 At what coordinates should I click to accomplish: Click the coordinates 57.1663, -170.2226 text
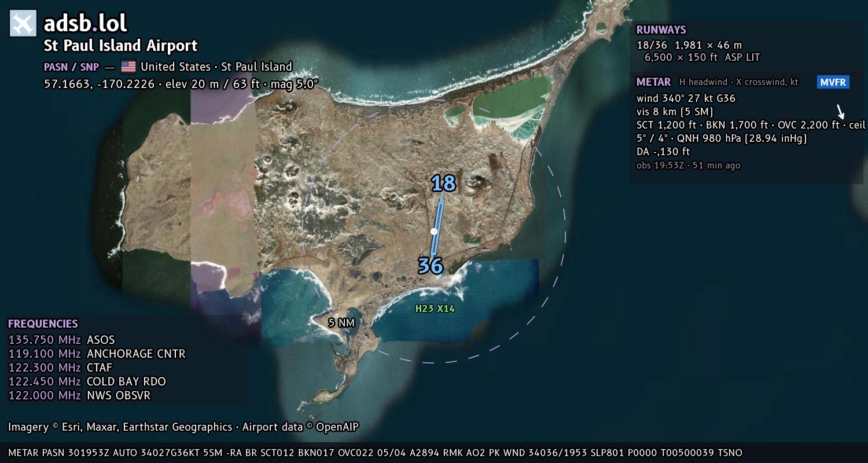click(100, 84)
